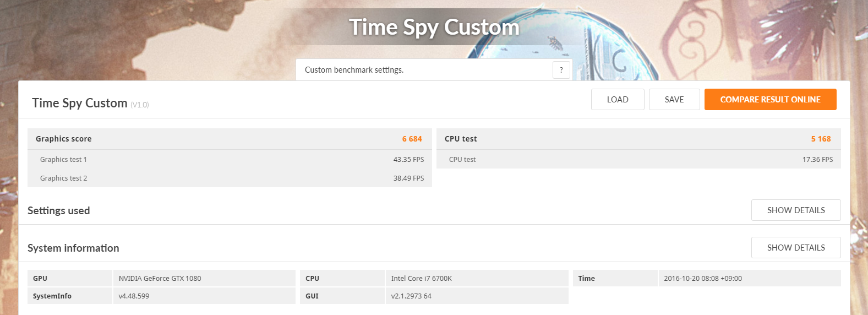
Task: Click the benchmark time 2016-10-20 value
Action: click(702, 279)
